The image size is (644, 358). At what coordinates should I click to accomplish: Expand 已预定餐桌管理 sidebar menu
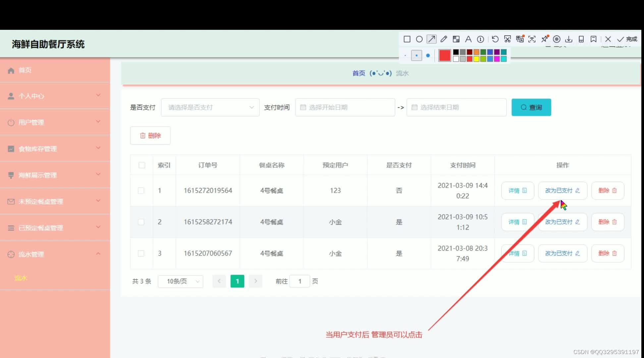(55, 228)
